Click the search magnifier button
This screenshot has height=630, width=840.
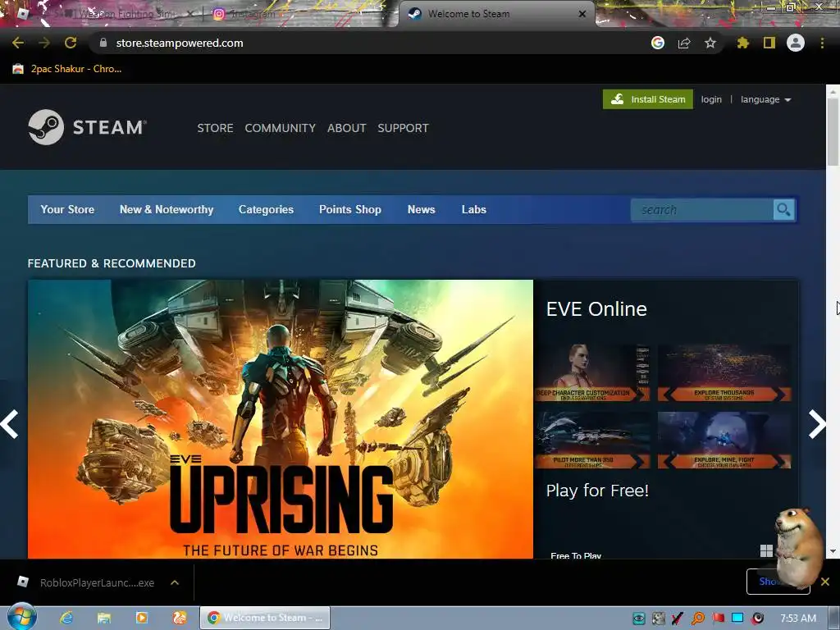[783, 209]
